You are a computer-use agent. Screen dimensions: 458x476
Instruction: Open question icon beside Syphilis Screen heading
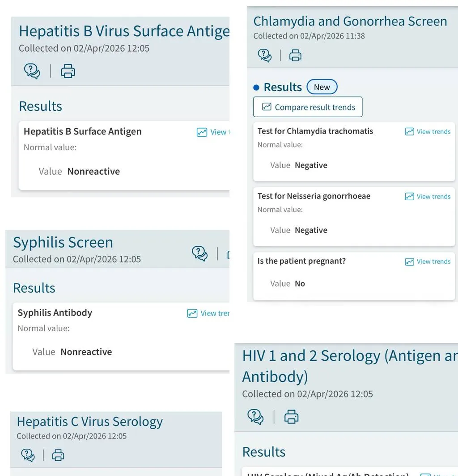(200, 253)
